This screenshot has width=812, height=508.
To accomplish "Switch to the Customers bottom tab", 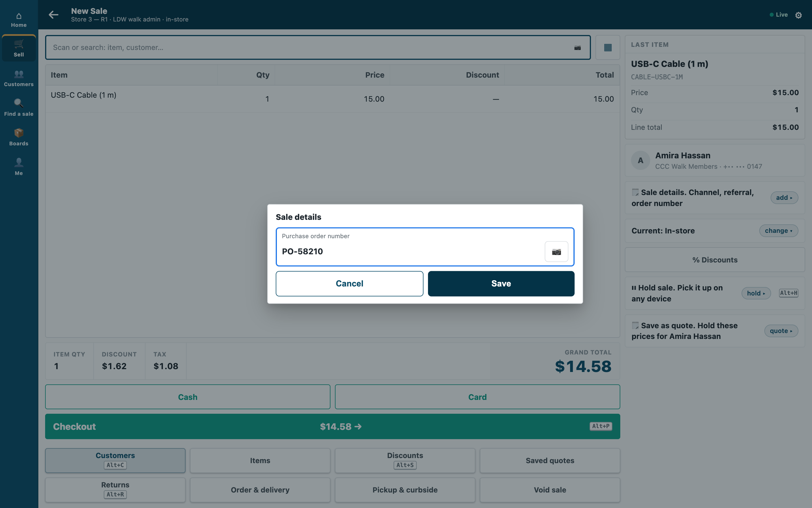I will 115,461.
